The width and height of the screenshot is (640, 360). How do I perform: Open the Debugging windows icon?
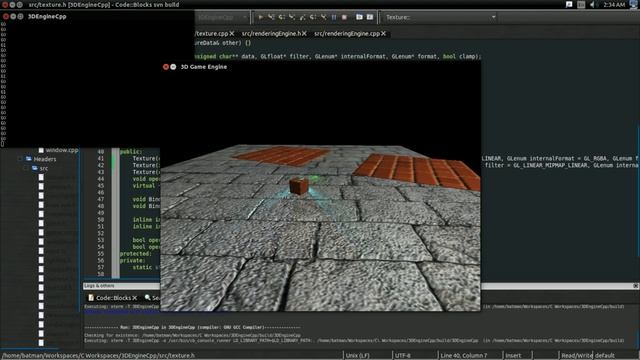pos(359,17)
